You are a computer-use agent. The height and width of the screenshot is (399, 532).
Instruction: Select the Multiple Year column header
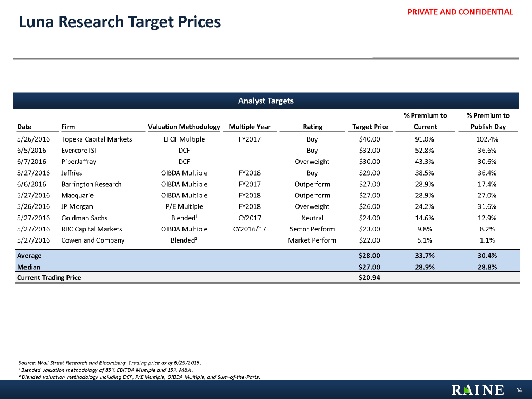pos(250,127)
